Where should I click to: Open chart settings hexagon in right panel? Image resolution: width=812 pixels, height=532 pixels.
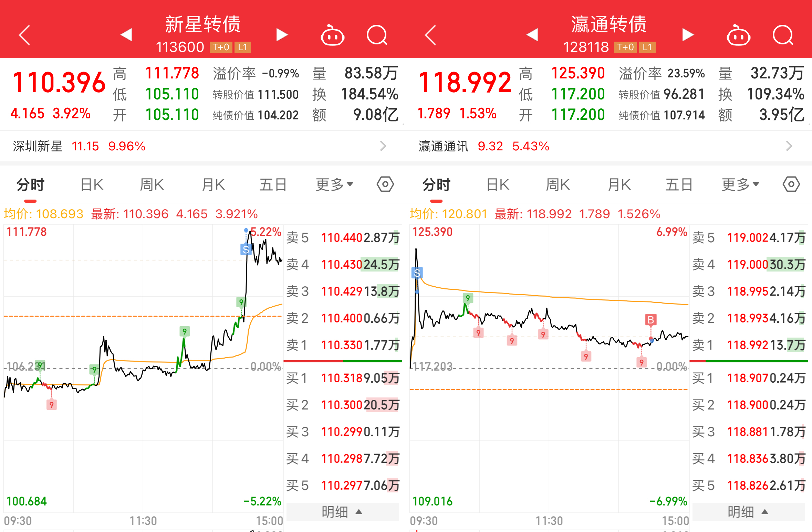791,184
